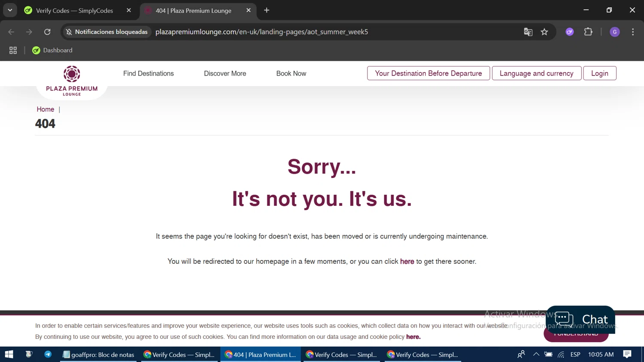Viewport: 644px width, 362px height.
Task: Reload the page with the refresh icon
Action: [47, 32]
